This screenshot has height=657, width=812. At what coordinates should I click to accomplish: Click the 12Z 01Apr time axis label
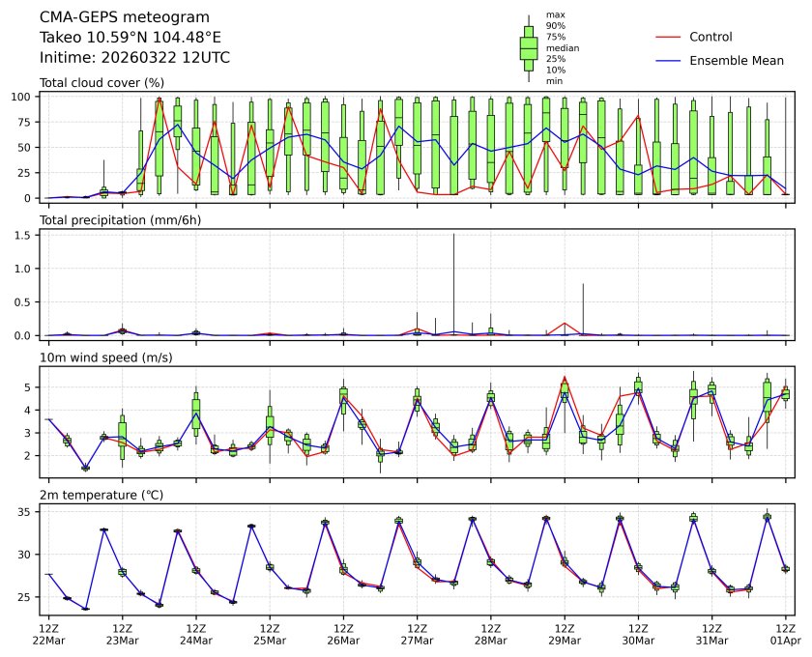[x=785, y=634]
